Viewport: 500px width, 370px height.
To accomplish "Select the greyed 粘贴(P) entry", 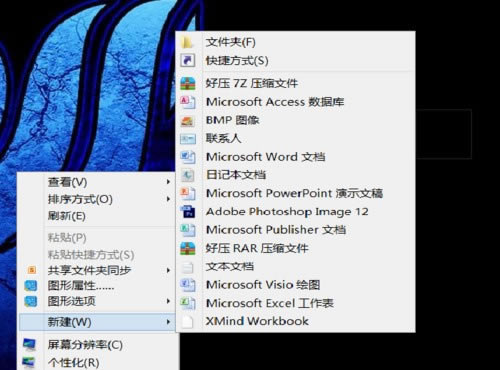I will [97, 238].
